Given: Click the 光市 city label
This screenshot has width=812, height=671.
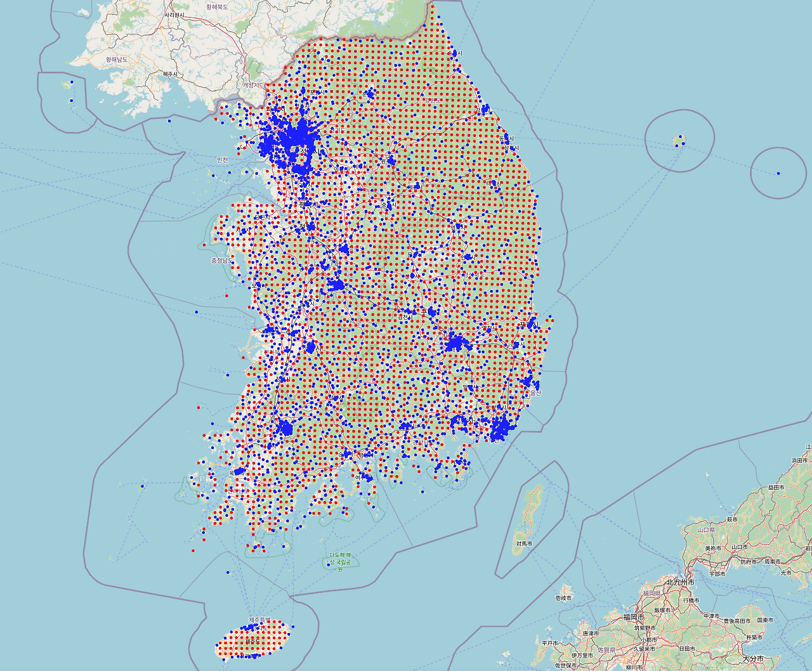Looking at the screenshot, I should pyautogui.click(x=786, y=572).
